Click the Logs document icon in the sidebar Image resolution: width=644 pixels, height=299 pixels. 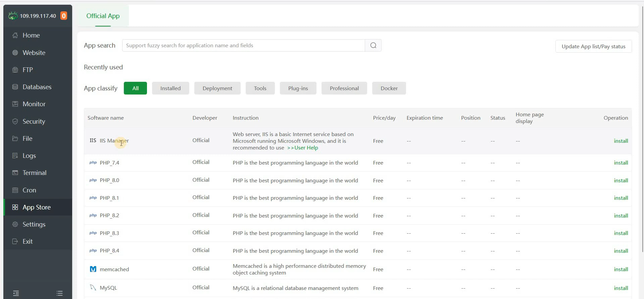(15, 156)
